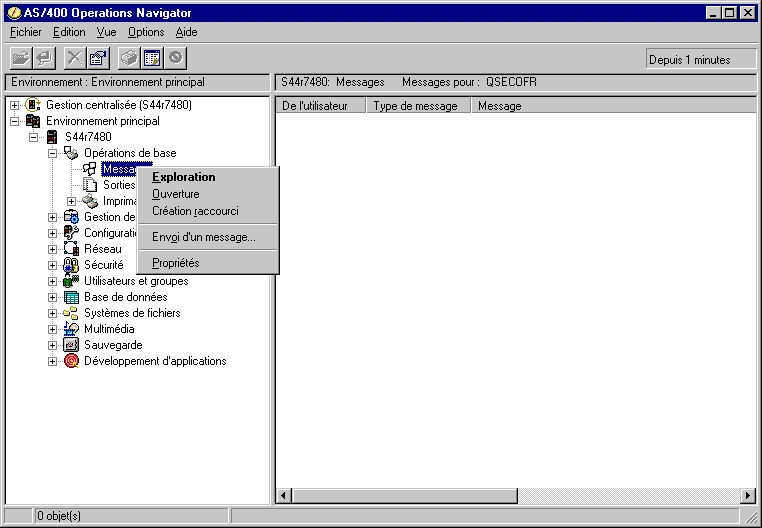
Task: Select the Multimédia tree label
Action: 109,329
